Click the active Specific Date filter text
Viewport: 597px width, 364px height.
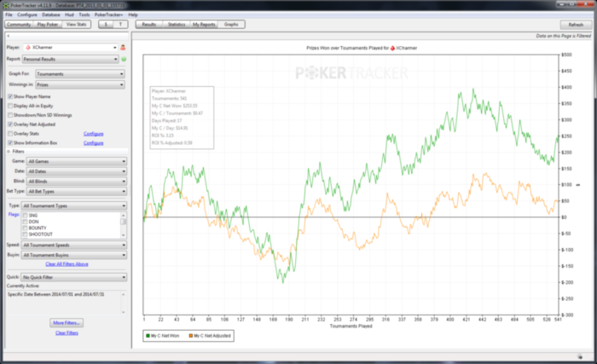click(56, 294)
